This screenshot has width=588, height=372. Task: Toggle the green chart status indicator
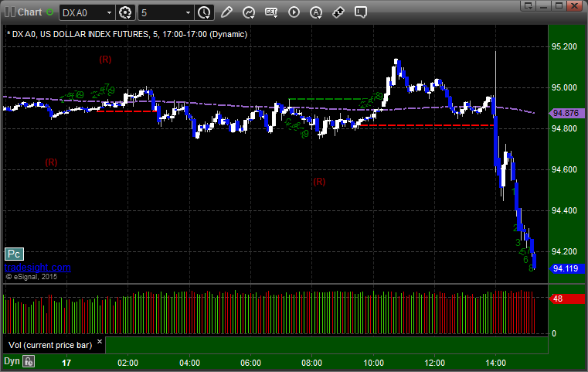49,12
